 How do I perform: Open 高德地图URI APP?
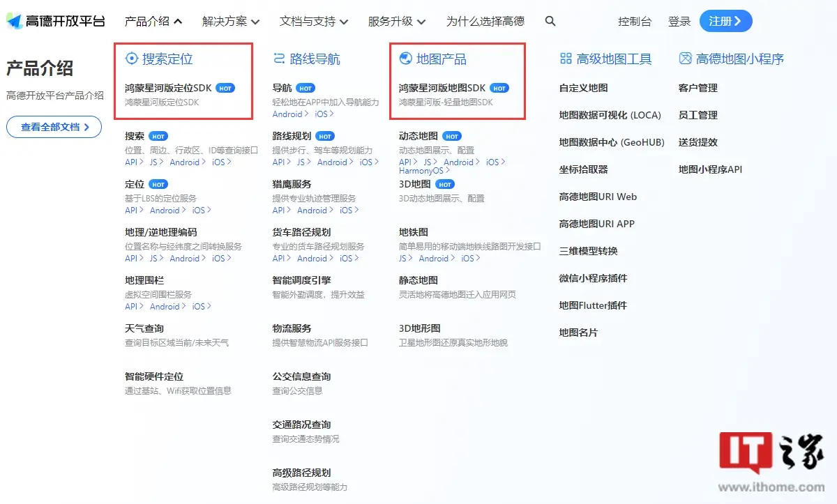[597, 224]
